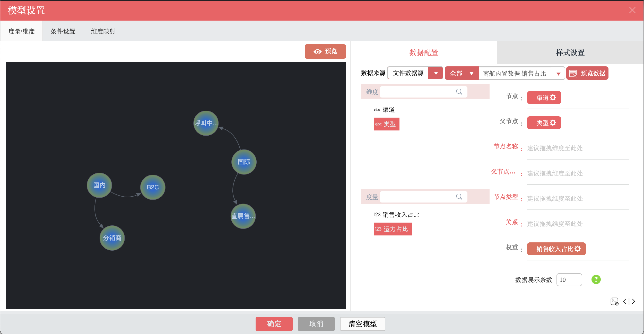Select the highlighted 运力占比 measure item
This screenshot has width=644, height=334.
tap(393, 229)
